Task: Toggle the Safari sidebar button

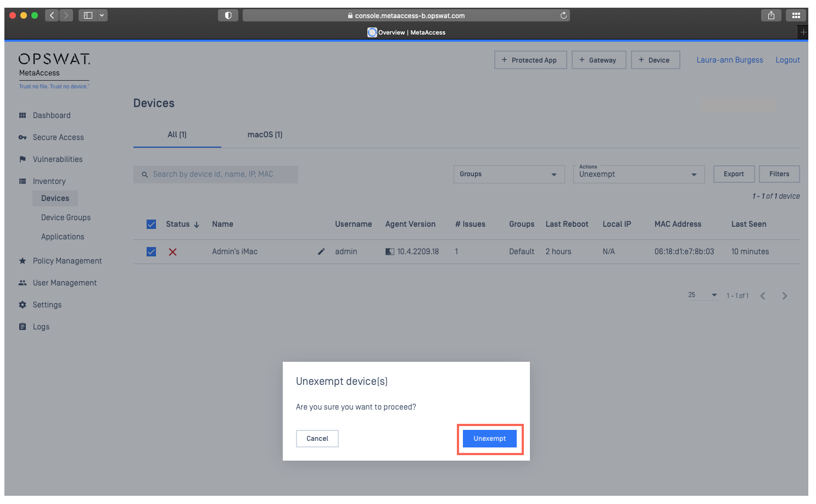Action: coord(88,15)
